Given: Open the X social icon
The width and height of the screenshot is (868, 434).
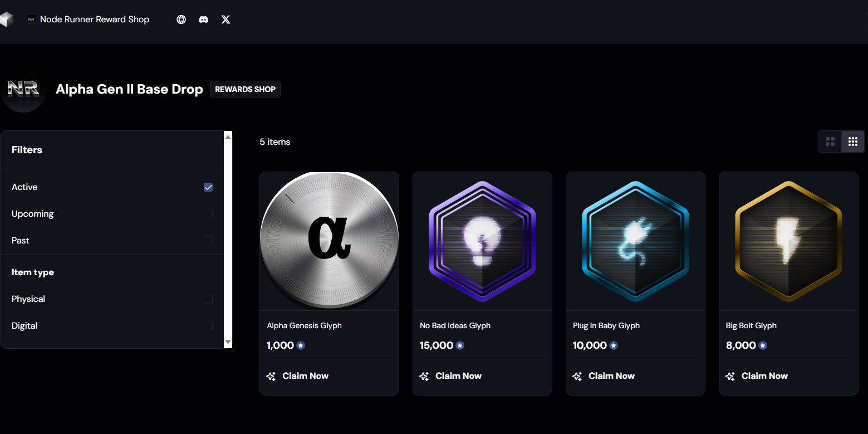Looking at the screenshot, I should pos(225,19).
